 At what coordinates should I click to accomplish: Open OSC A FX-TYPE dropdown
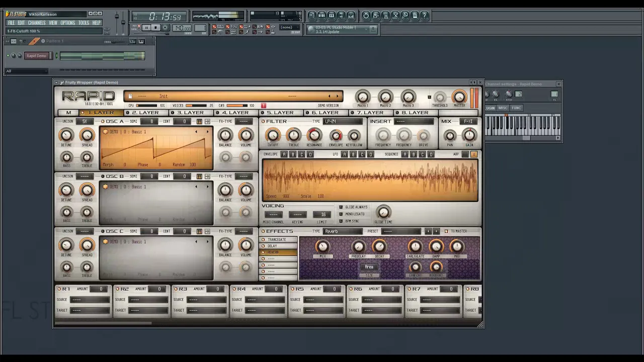(244, 122)
